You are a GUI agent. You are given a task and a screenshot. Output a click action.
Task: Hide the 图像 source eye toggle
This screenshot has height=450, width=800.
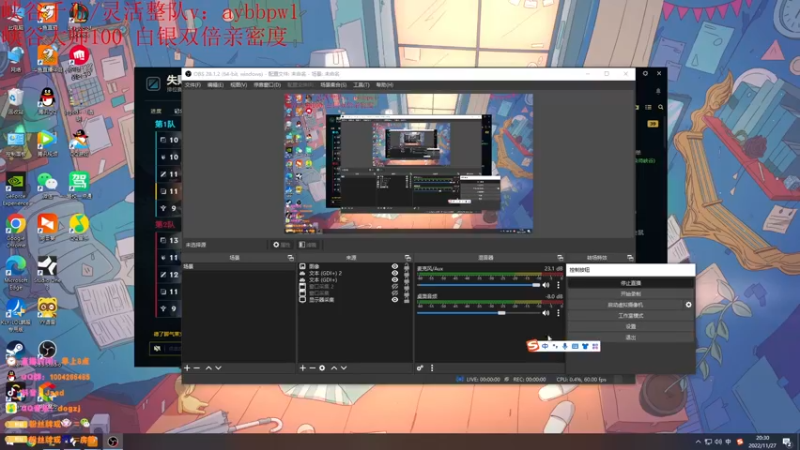coord(394,266)
